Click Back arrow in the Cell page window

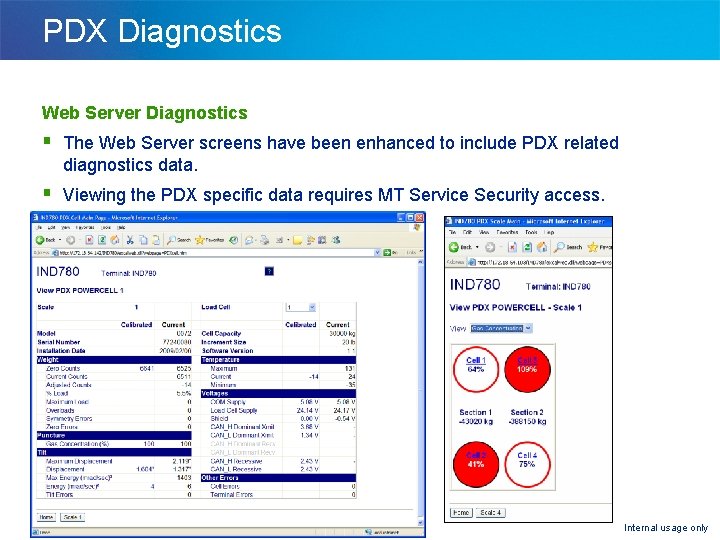pos(40,240)
